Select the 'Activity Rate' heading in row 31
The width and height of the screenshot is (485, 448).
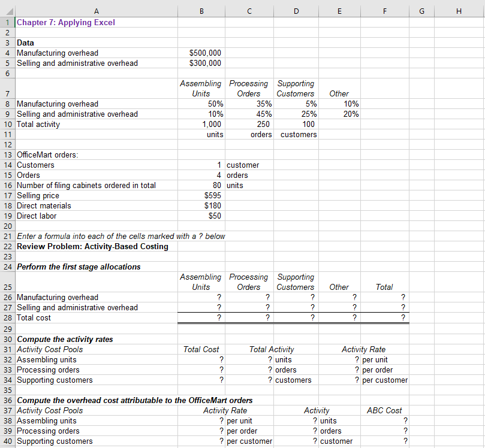(x=363, y=349)
